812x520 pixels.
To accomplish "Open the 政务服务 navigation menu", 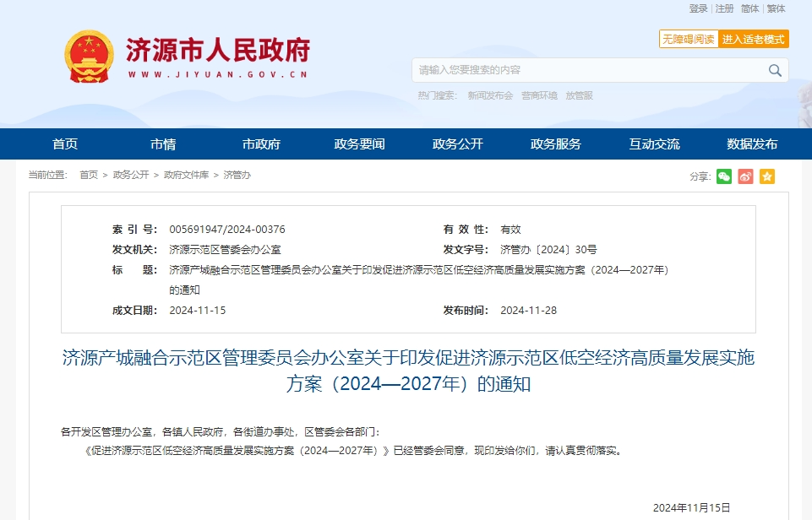I will pos(554,144).
